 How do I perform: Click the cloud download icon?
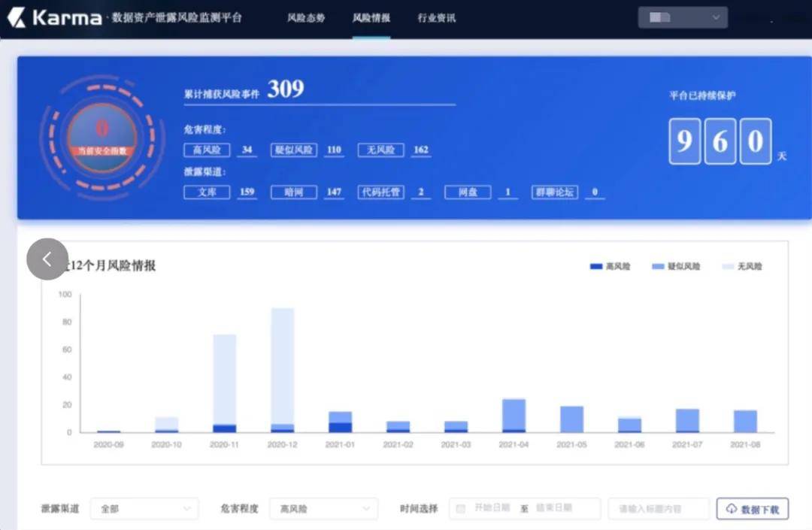(x=731, y=509)
